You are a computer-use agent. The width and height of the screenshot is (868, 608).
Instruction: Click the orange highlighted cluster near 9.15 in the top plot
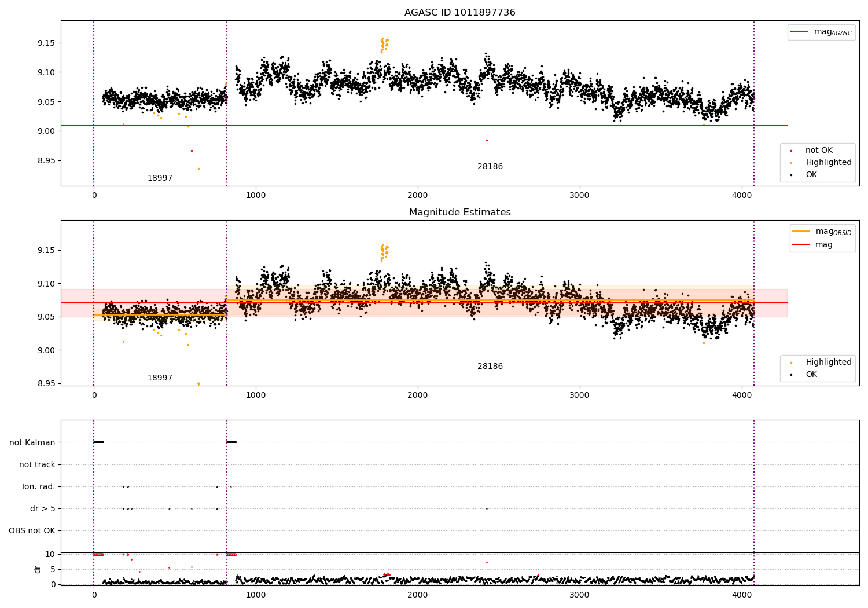click(384, 44)
